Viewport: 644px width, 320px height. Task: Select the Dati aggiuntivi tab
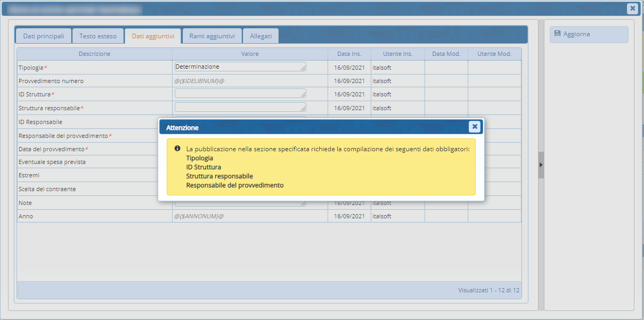click(153, 36)
